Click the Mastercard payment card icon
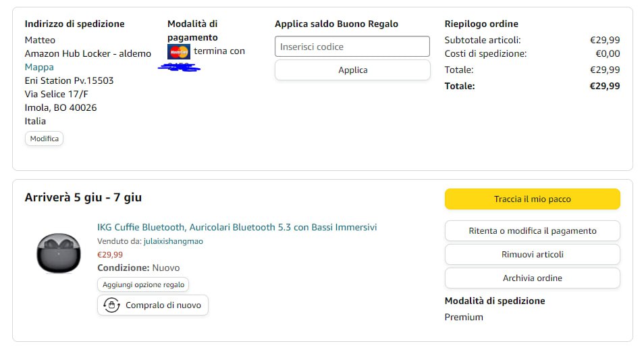644x350 pixels. 179,51
